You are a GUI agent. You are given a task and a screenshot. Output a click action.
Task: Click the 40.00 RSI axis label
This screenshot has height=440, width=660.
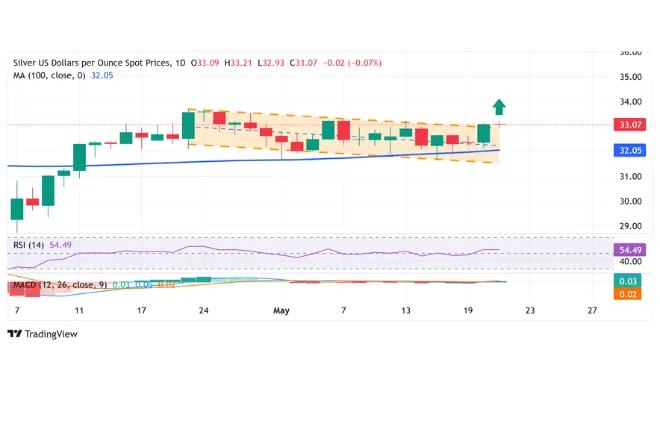click(631, 261)
